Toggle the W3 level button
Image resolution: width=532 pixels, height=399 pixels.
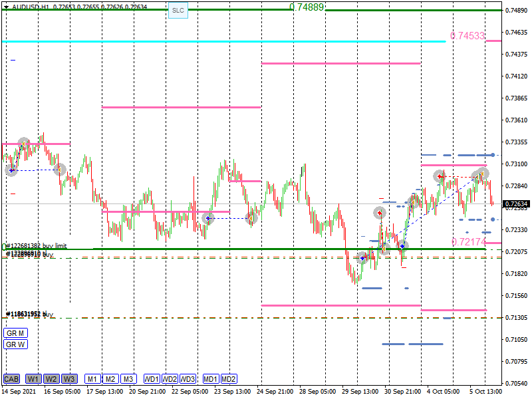[69, 379]
